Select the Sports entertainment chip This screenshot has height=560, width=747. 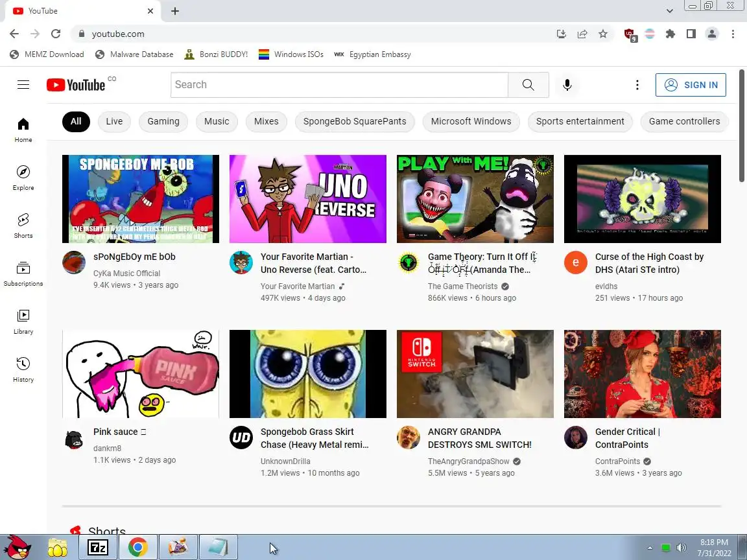click(580, 121)
